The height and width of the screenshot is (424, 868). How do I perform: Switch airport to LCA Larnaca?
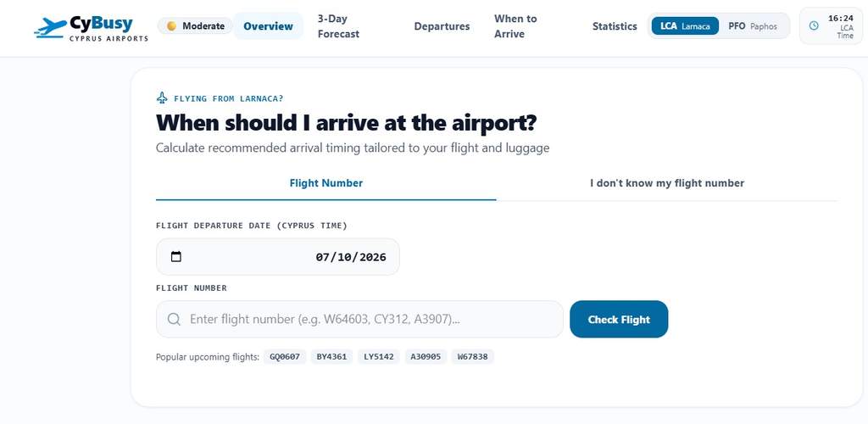pos(685,26)
